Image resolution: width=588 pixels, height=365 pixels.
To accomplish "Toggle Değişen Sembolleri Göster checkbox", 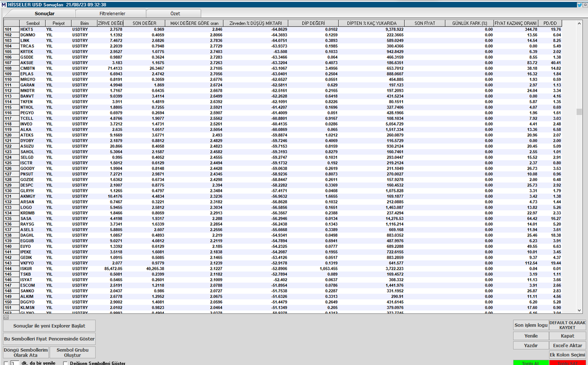I will tap(66, 363).
